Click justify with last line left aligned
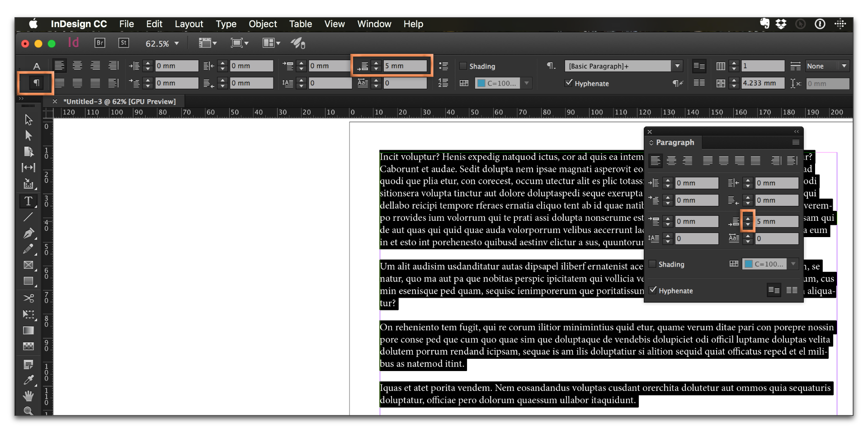 (708, 160)
